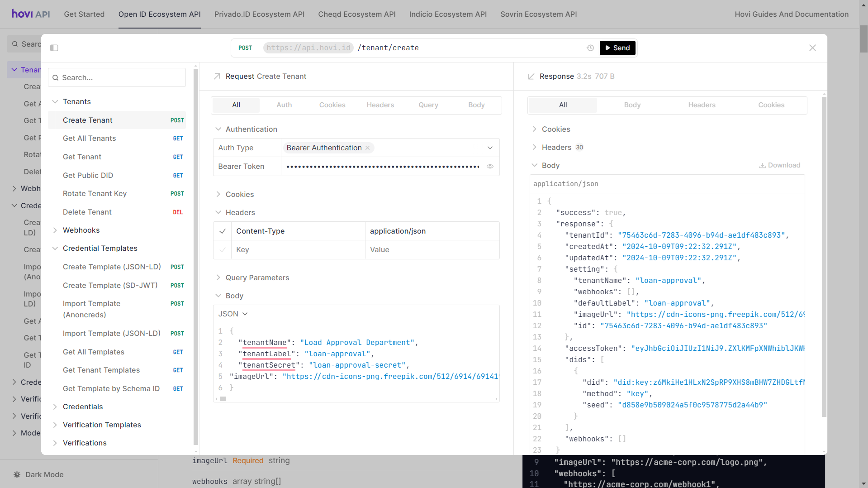Remove the Bearer Authentication tag
Image resolution: width=868 pixels, height=488 pixels.
[368, 148]
